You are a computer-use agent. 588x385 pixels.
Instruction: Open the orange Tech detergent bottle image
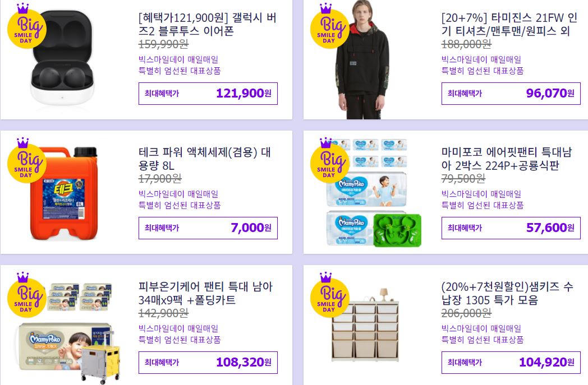64,193
